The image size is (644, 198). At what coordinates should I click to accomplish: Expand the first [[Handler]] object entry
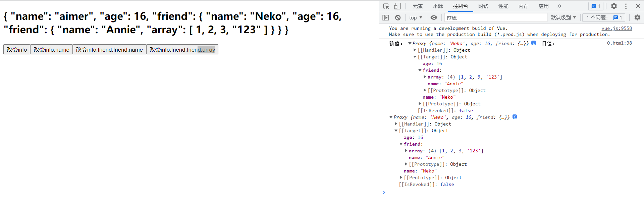tap(415, 50)
